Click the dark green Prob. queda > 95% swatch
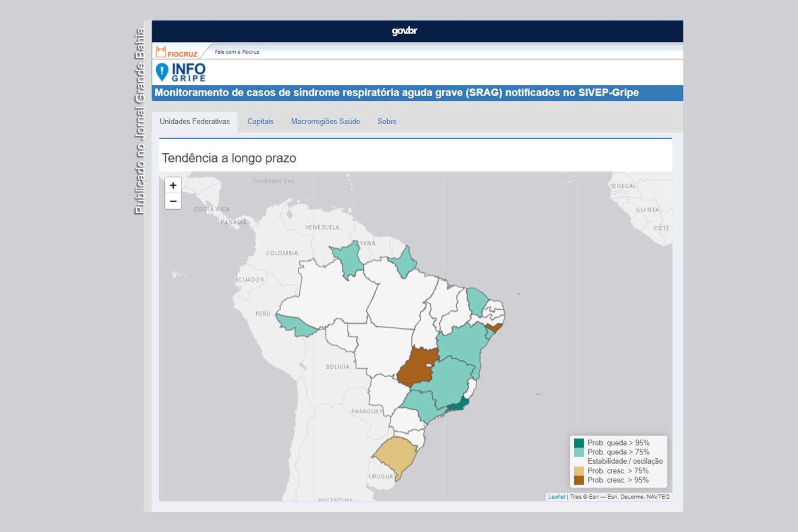The height and width of the screenshot is (532, 798). click(579, 443)
